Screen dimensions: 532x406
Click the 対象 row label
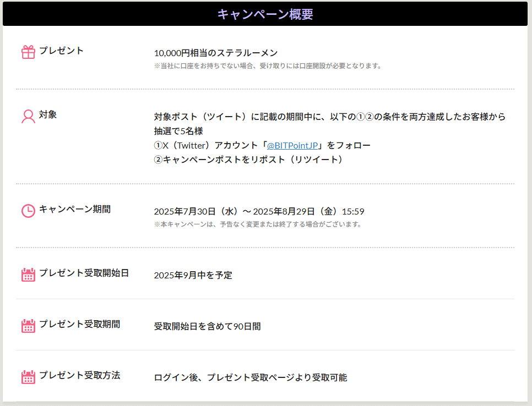pos(48,114)
